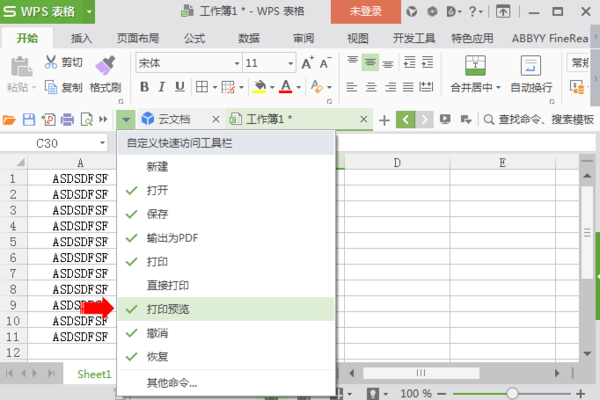Open font size 11 dropdown
This screenshot has height=400, width=600.
[290, 63]
